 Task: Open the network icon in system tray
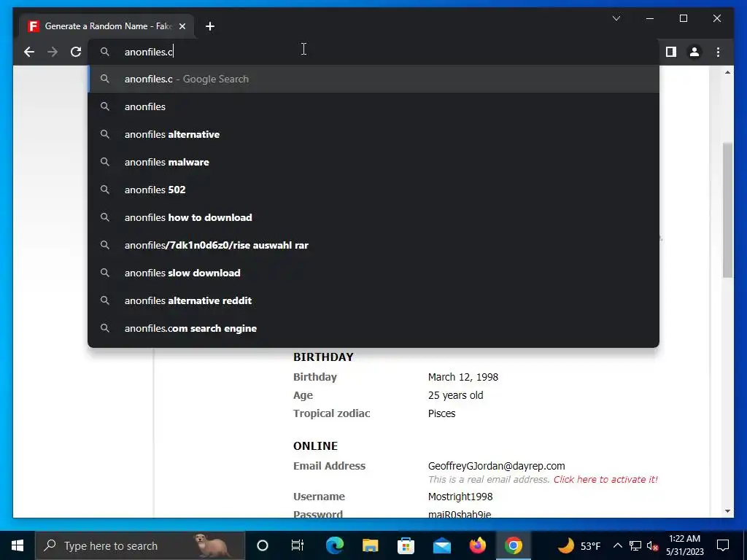click(635, 545)
